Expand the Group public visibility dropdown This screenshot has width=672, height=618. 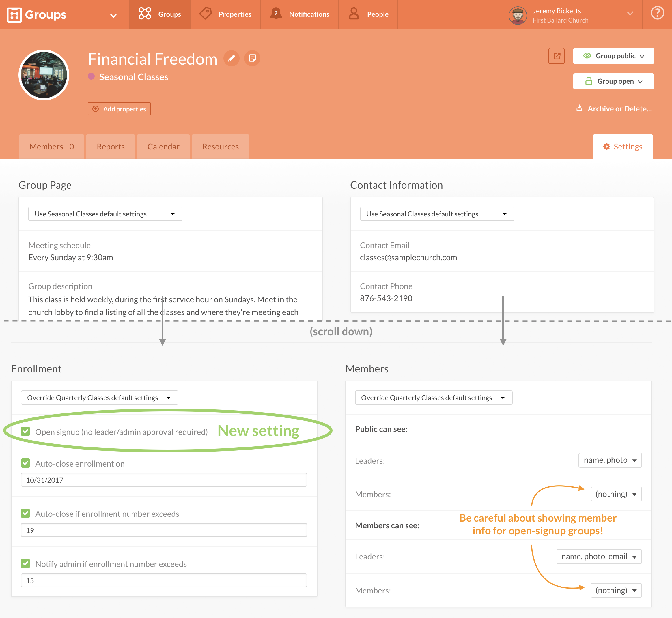[613, 56]
